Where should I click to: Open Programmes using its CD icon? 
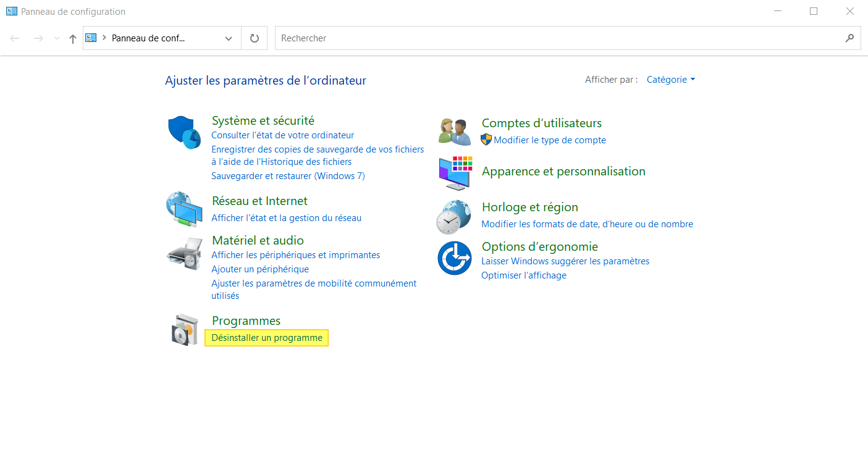pos(184,329)
